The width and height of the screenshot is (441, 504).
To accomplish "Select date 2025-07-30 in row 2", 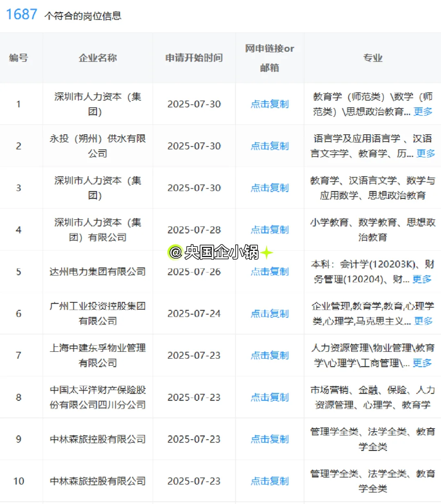I will pos(194,146).
